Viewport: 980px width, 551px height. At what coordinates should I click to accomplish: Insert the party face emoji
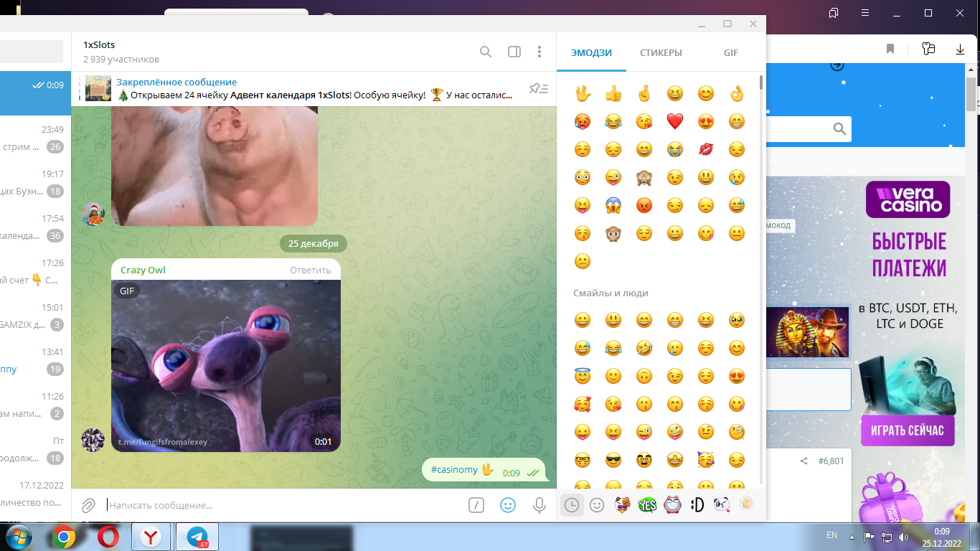point(706,460)
